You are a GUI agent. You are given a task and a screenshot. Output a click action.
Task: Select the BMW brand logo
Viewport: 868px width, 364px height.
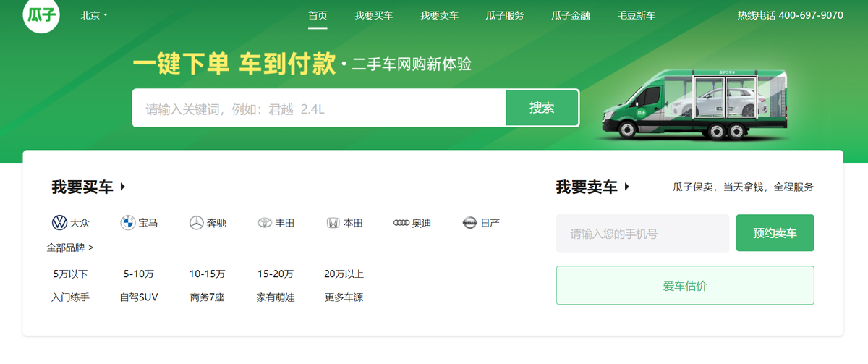click(127, 223)
